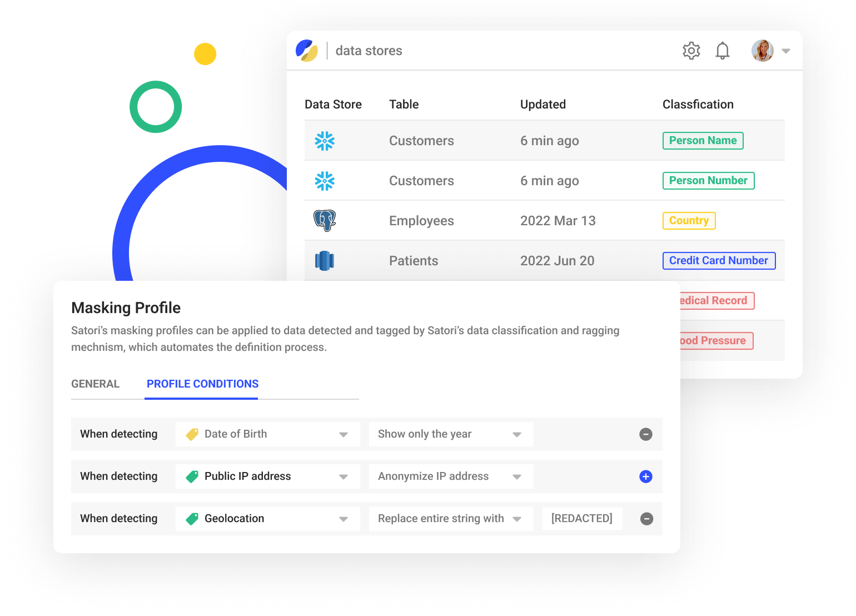Click 2022 Mar 13 updated cell
The height and width of the screenshot is (616, 856).
pyautogui.click(x=558, y=221)
